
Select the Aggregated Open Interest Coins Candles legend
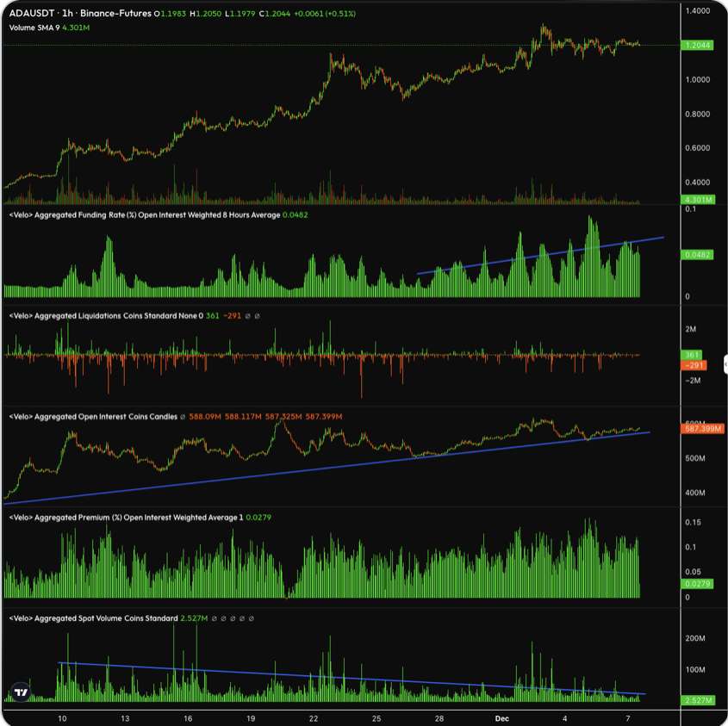pyautogui.click(x=93, y=416)
